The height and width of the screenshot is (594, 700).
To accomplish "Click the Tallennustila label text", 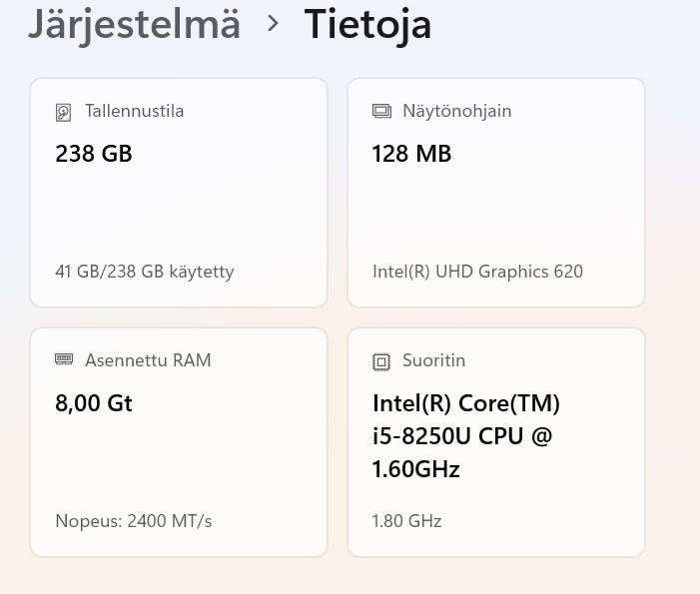I will (x=135, y=111).
